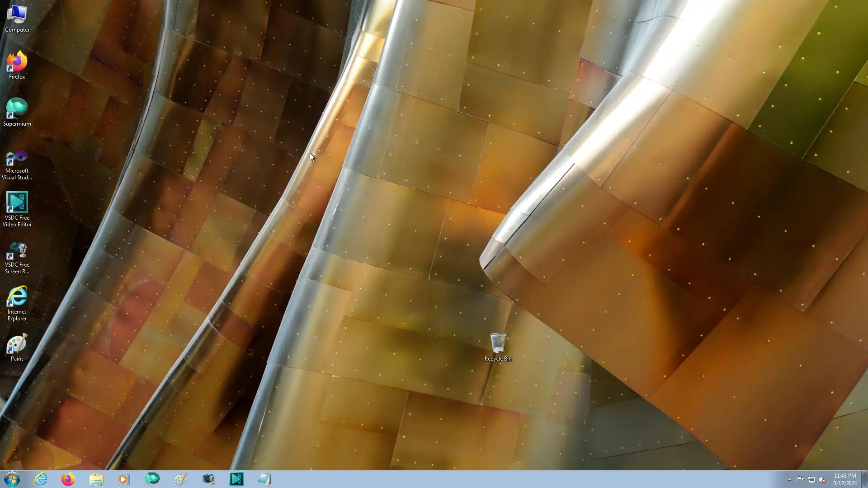Launch Firefox from the taskbar

tap(68, 479)
